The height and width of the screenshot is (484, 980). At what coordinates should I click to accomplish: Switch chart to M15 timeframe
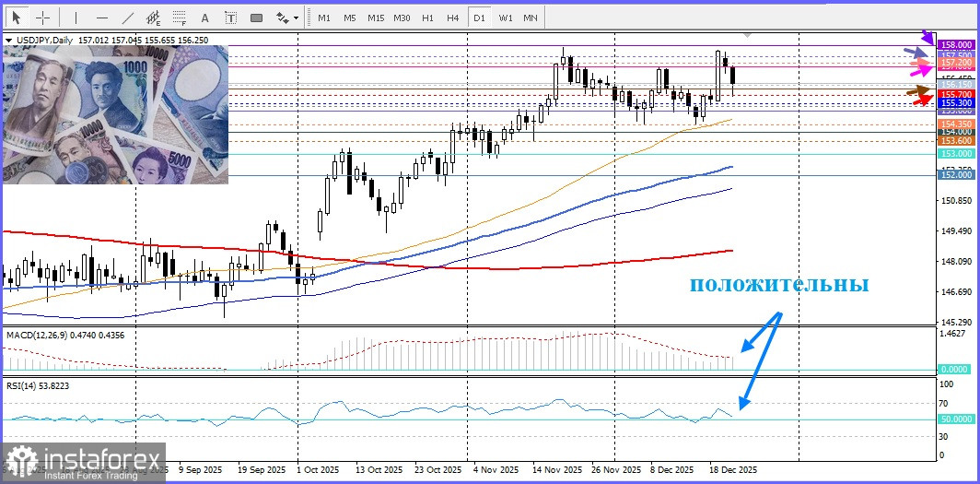click(376, 18)
